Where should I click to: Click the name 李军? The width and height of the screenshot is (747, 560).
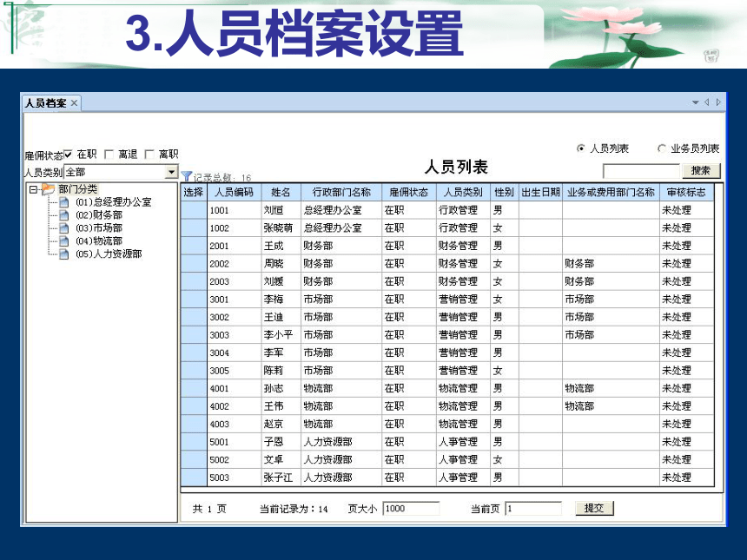coord(274,352)
